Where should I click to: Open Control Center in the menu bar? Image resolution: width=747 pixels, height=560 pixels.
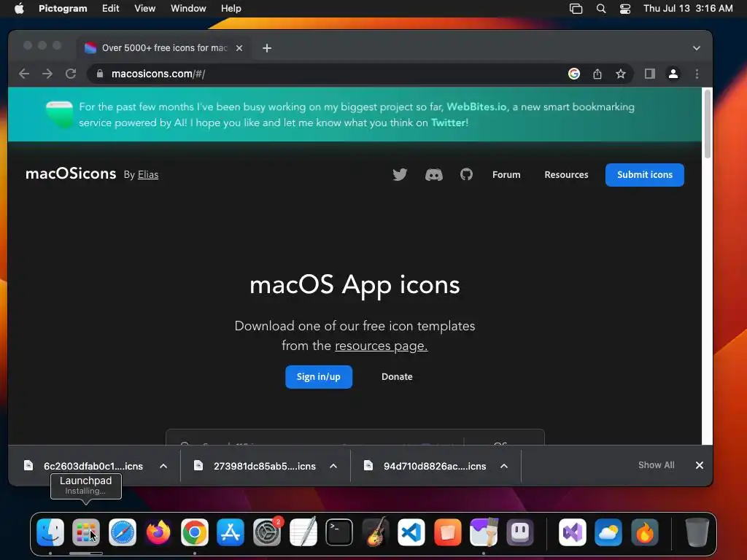(x=625, y=9)
